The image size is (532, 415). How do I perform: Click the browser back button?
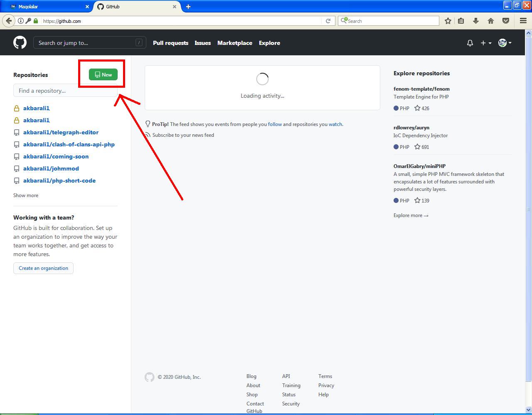click(x=9, y=21)
